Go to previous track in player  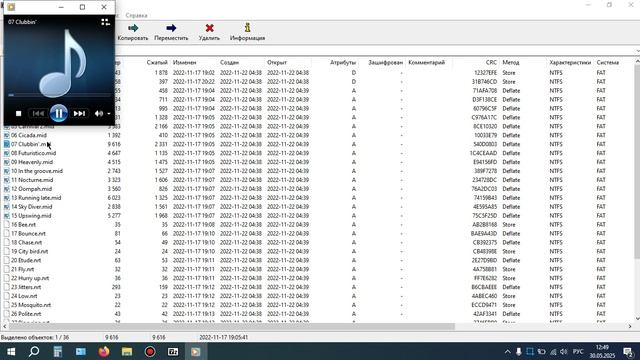(38, 113)
